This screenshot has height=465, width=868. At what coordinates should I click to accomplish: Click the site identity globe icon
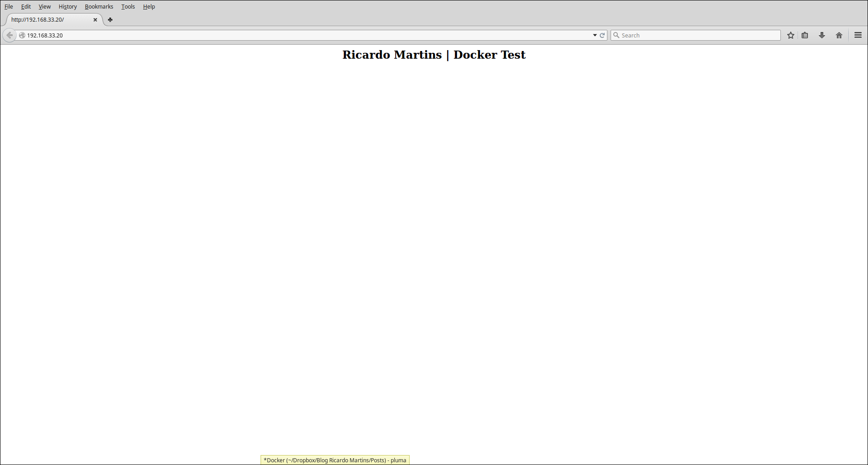point(21,35)
